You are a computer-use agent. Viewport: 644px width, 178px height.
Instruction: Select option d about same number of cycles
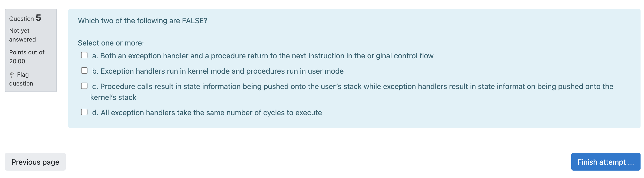pyautogui.click(x=207, y=112)
